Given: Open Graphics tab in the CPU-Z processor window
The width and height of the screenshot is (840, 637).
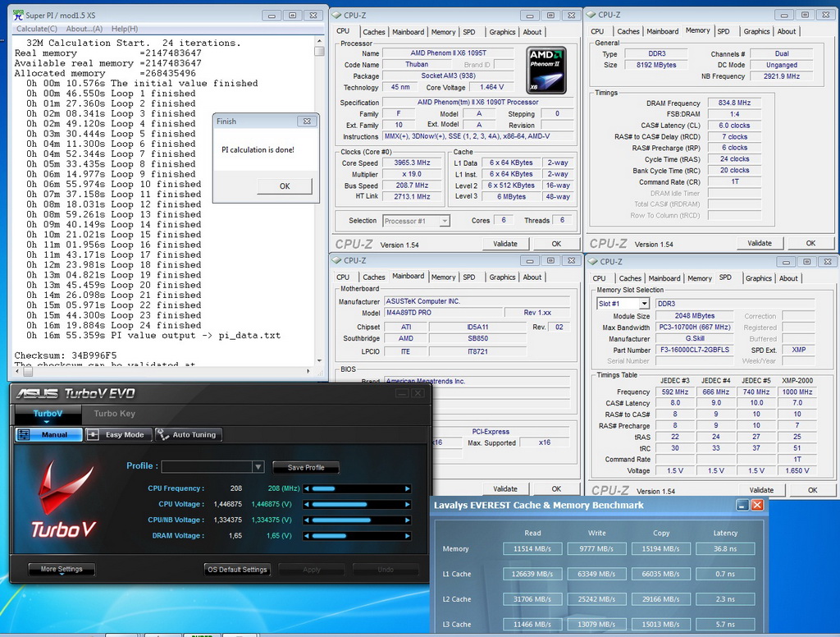Looking at the screenshot, I should point(502,32).
